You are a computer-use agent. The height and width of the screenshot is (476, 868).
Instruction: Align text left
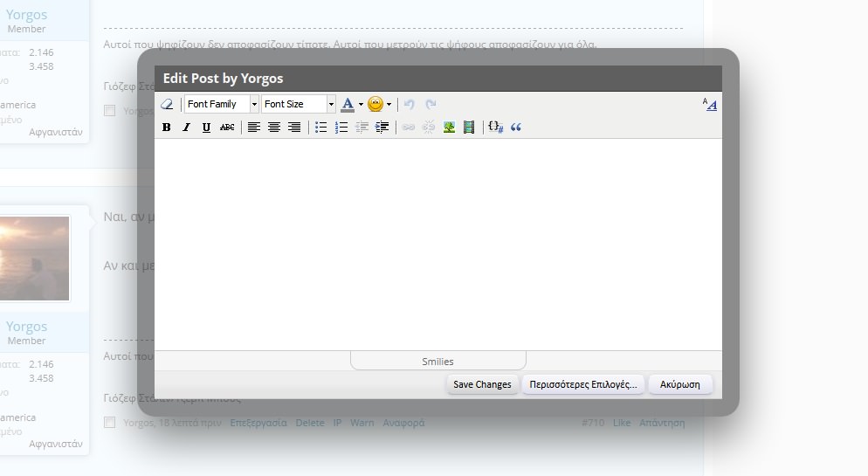pyautogui.click(x=253, y=128)
